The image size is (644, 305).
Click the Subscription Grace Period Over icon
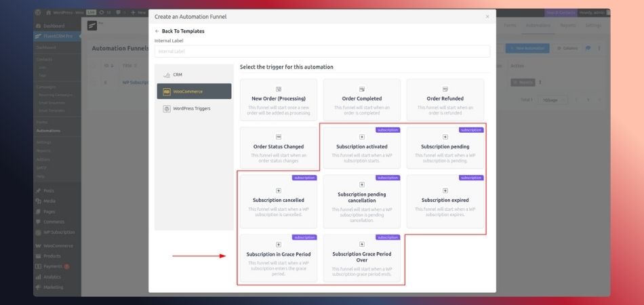(362, 244)
